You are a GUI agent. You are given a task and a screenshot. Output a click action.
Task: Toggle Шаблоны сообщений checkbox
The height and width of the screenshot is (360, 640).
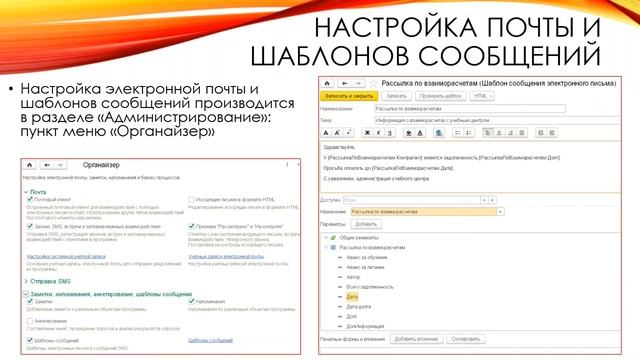point(30,340)
